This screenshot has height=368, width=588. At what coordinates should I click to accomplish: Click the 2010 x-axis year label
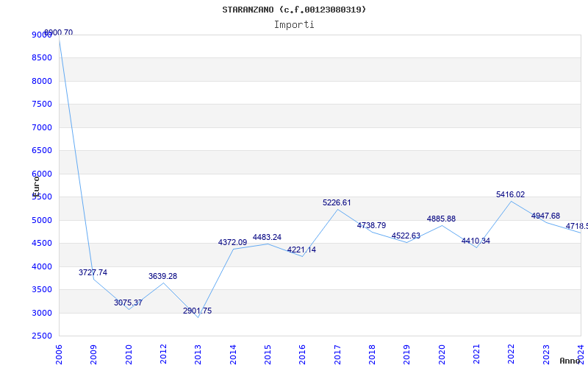[x=129, y=354]
